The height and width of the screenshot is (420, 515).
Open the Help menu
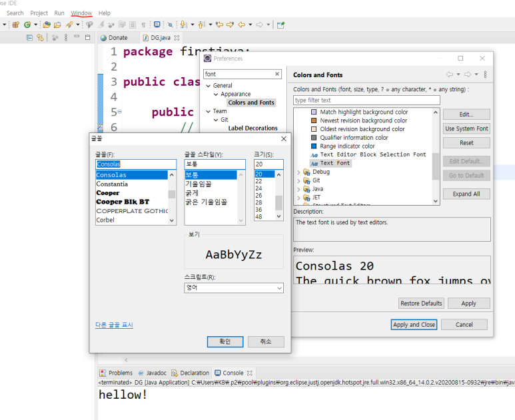(105, 13)
